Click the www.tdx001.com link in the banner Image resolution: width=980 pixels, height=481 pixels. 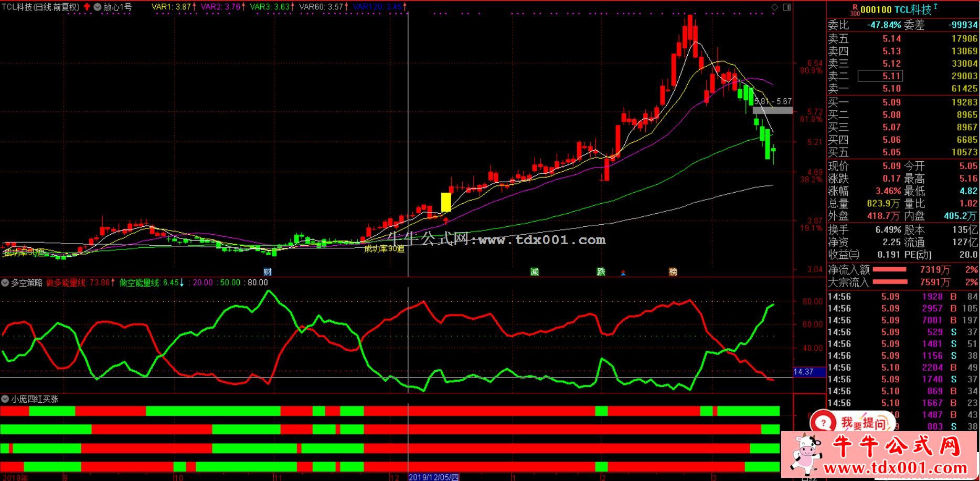coord(896,467)
